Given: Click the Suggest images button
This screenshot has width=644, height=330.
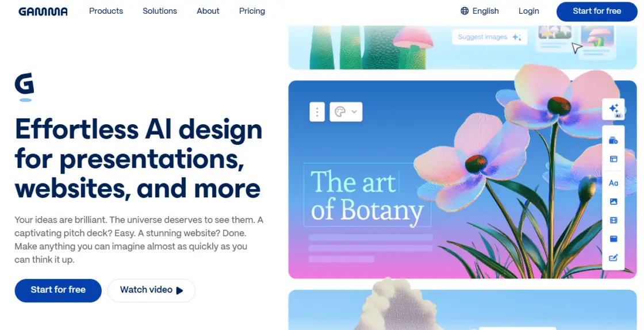Looking at the screenshot, I should pyautogui.click(x=489, y=37).
